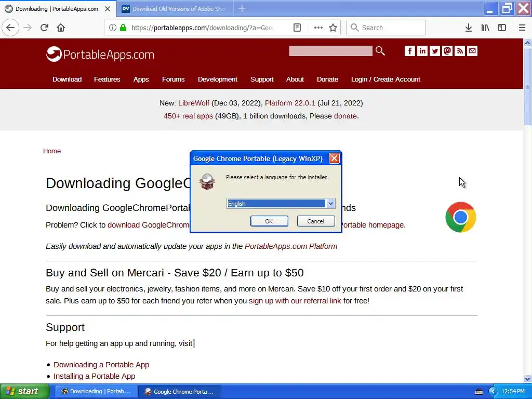Click the page scrollbar down arrow
Viewport: 532px width, 399px height.
[x=527, y=379]
